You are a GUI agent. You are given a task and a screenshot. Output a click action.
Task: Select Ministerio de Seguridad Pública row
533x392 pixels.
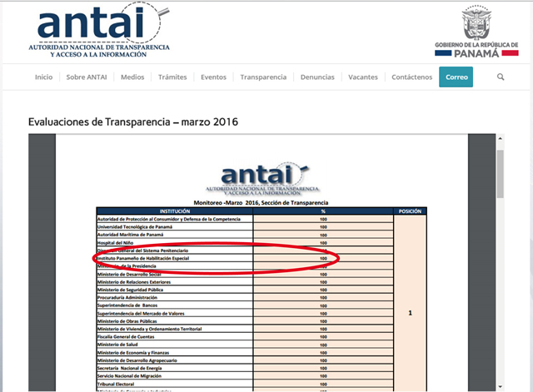coord(245,290)
